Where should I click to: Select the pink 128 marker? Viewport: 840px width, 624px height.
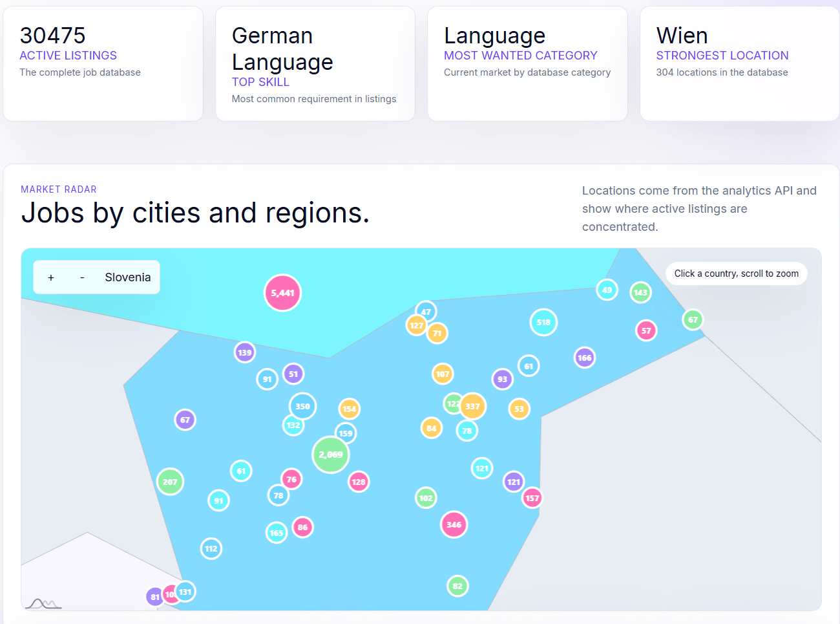(359, 482)
